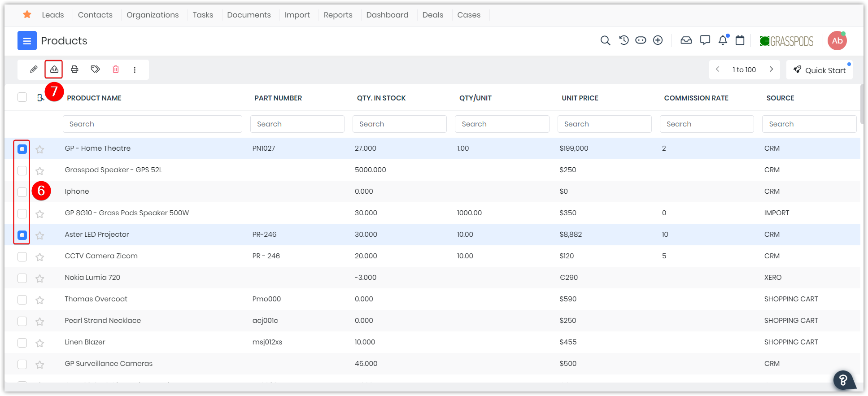Open the mail inbox tray icon
This screenshot has width=868, height=396.
pos(686,40)
